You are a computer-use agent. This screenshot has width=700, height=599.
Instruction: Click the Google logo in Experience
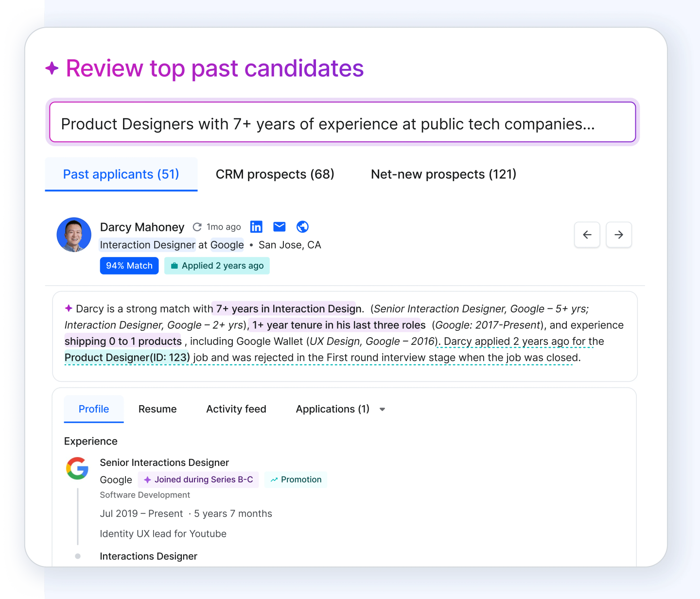tap(77, 468)
